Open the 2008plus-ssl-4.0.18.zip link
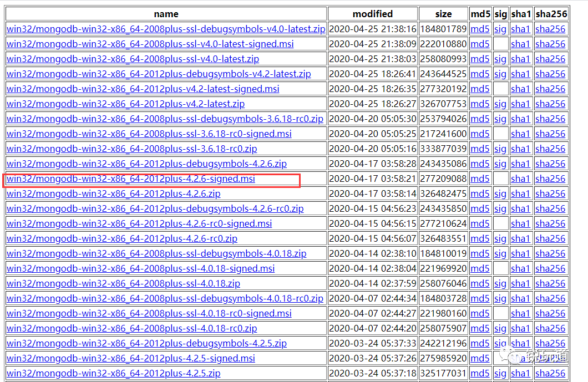The image size is (588, 382). click(123, 284)
